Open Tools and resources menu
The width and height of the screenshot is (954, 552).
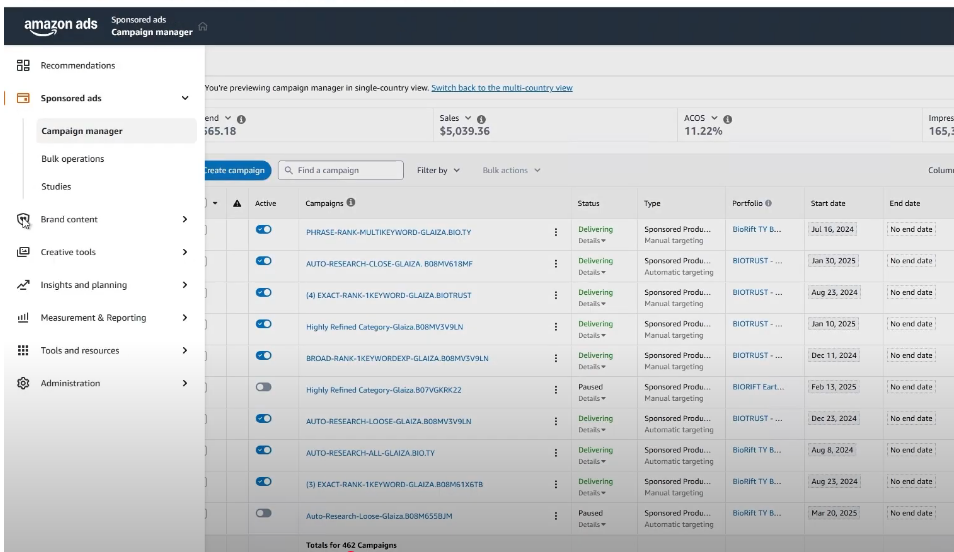pyautogui.click(x=80, y=351)
